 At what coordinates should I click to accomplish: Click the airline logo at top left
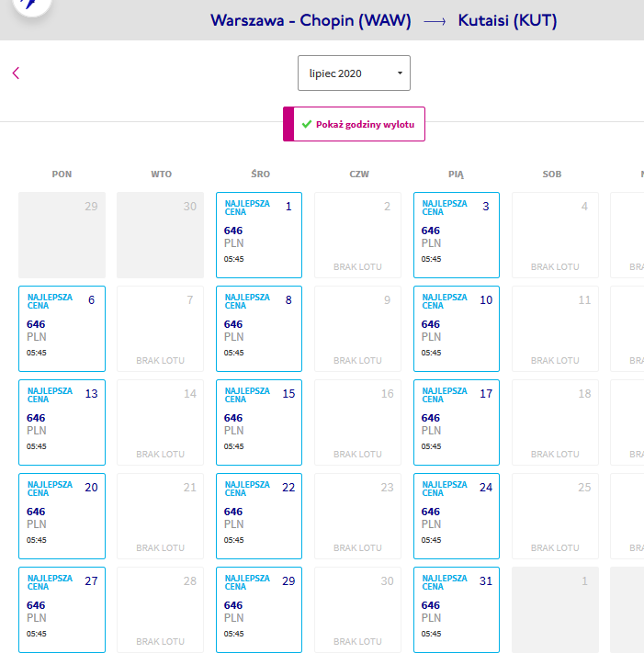coord(31,5)
